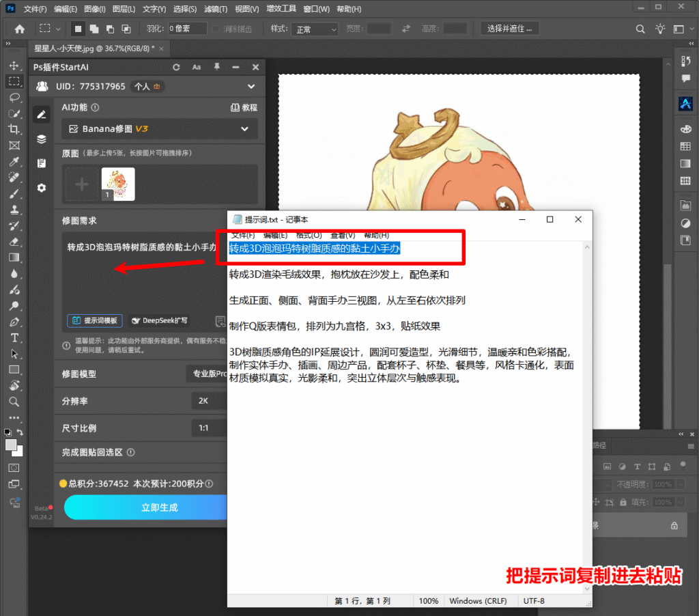This screenshot has height=616, width=699.
Task: Click the Aa font size icon
Action: pyautogui.click(x=197, y=67)
